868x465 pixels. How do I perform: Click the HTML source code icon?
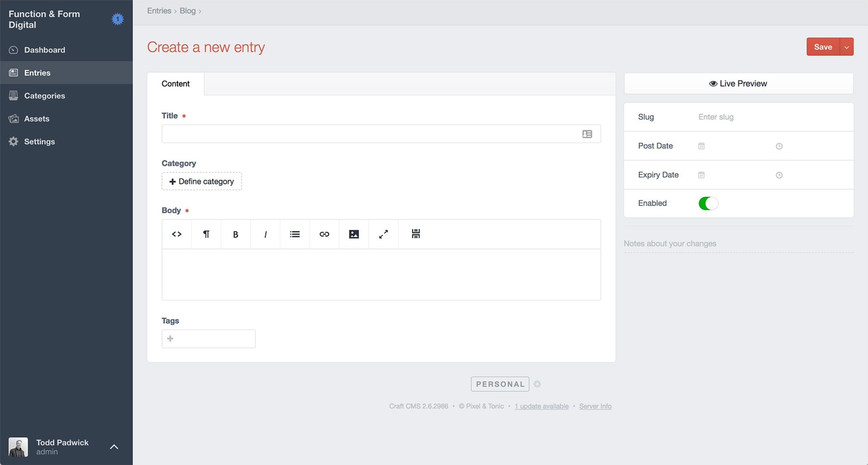point(177,234)
